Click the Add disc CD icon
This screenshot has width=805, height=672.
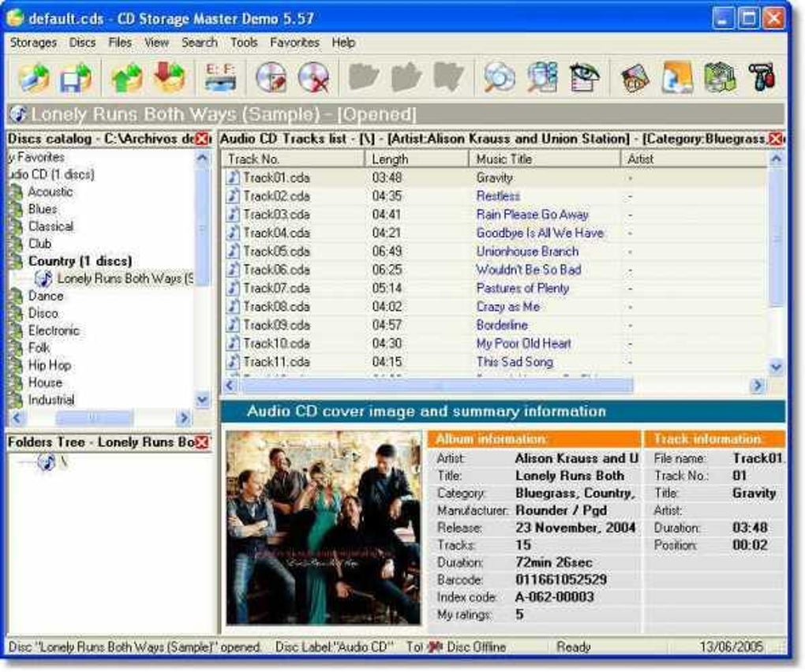(272, 76)
